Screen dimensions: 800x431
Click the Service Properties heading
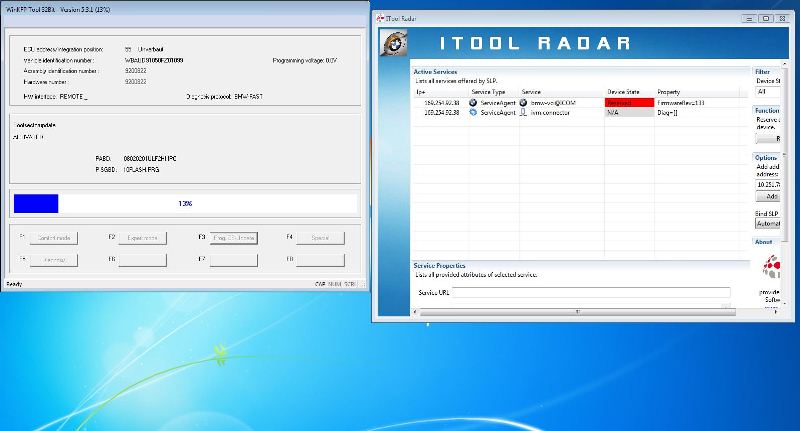point(439,265)
